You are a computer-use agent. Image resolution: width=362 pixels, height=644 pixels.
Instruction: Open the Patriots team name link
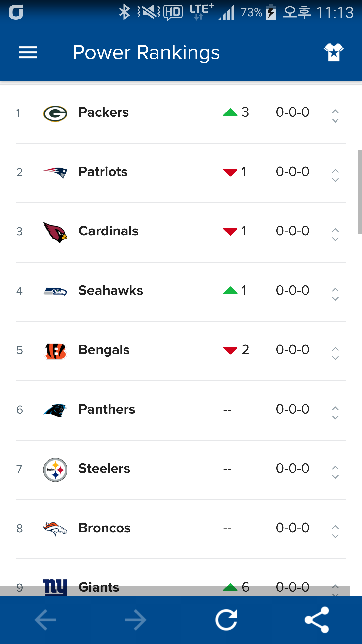[x=103, y=172]
